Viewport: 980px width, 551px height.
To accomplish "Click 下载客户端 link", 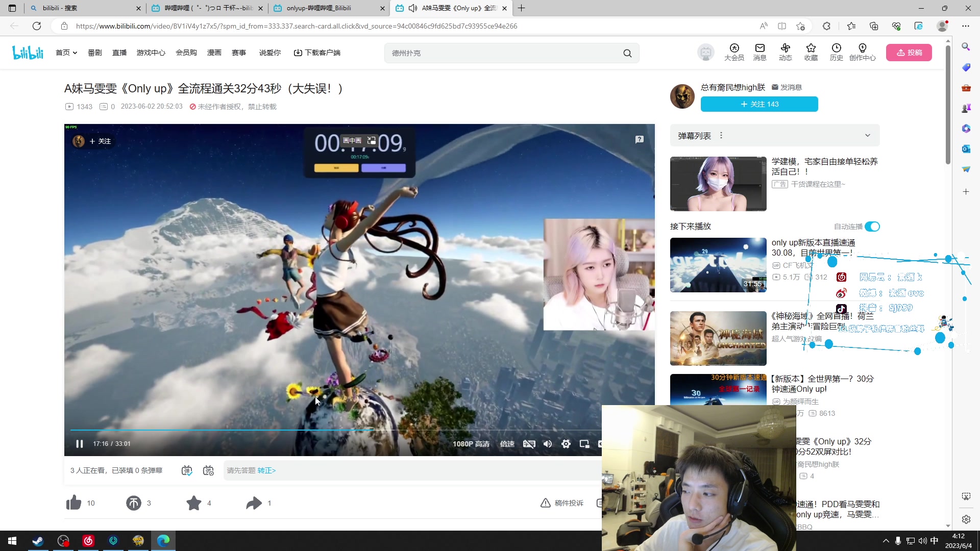I will [317, 53].
